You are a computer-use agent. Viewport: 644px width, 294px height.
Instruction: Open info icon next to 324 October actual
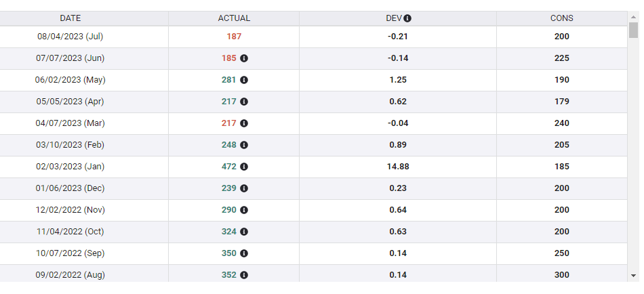(244, 232)
